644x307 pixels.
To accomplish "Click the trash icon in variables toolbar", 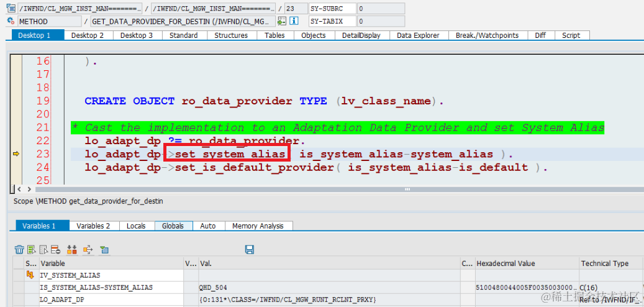I will click(19, 249).
